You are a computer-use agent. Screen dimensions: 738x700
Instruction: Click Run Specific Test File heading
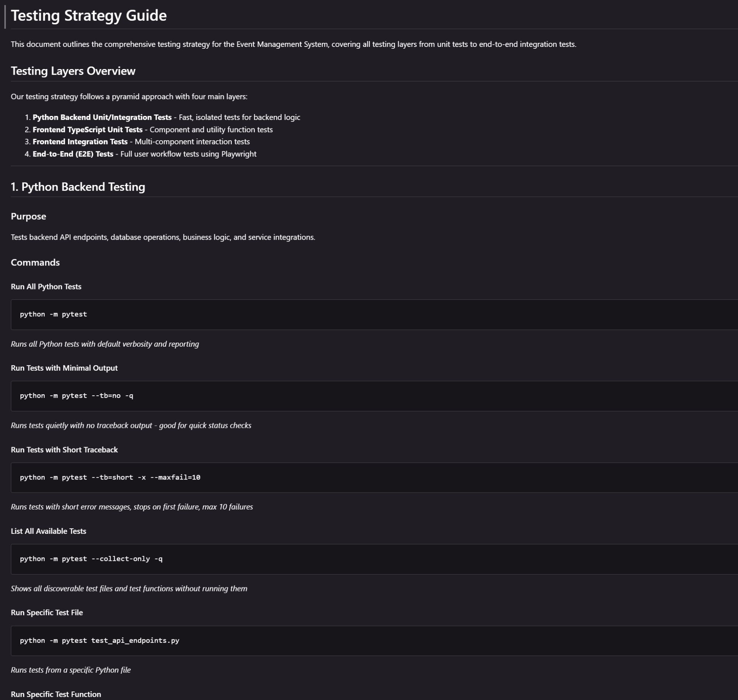click(47, 613)
